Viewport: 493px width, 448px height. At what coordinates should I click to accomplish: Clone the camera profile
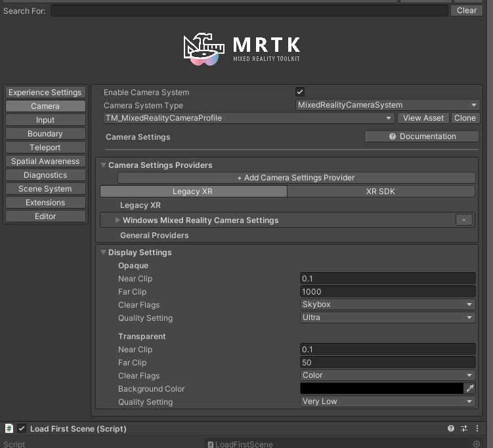465,118
